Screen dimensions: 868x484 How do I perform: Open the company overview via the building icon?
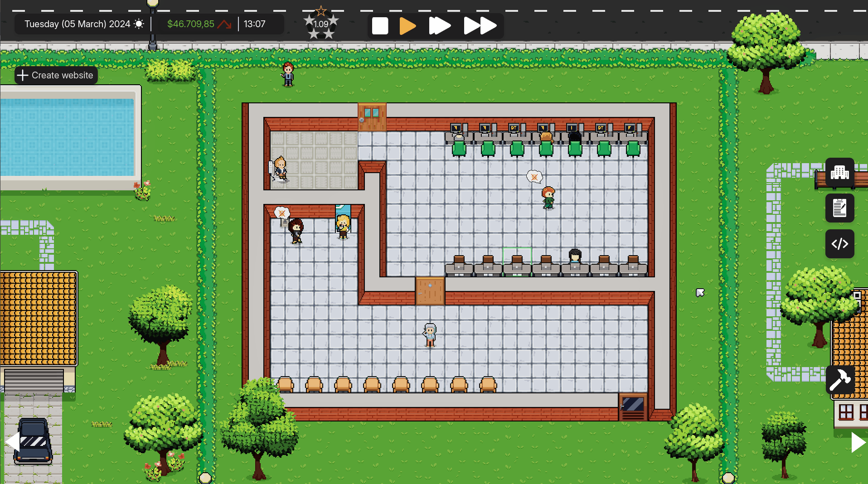840,172
